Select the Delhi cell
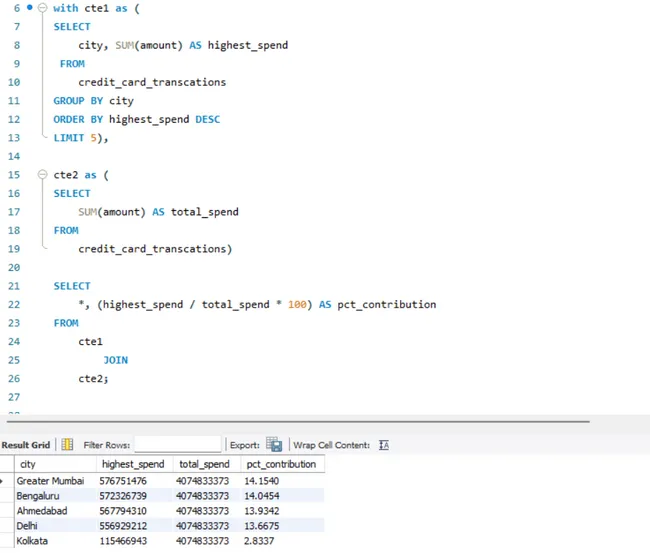This screenshot has width=650, height=553. tap(27, 526)
